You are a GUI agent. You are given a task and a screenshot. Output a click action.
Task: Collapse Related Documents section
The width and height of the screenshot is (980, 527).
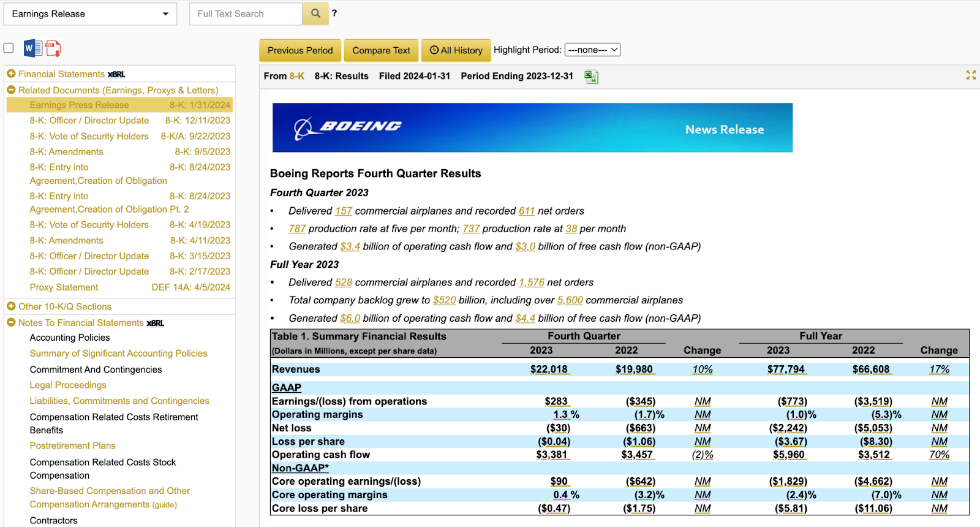[x=11, y=89]
